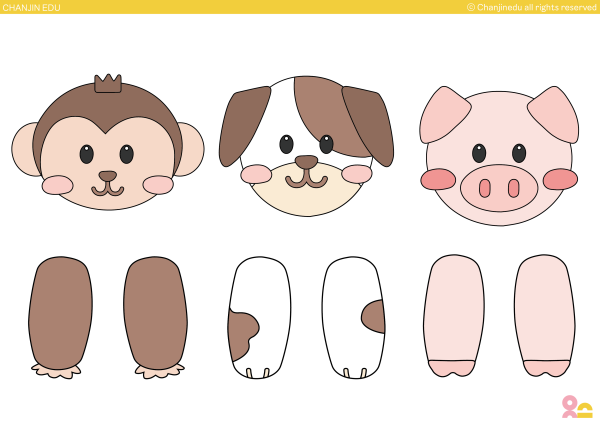600x425 pixels.
Task: Choose the dog's right spotted leg
Action: pos(353,315)
